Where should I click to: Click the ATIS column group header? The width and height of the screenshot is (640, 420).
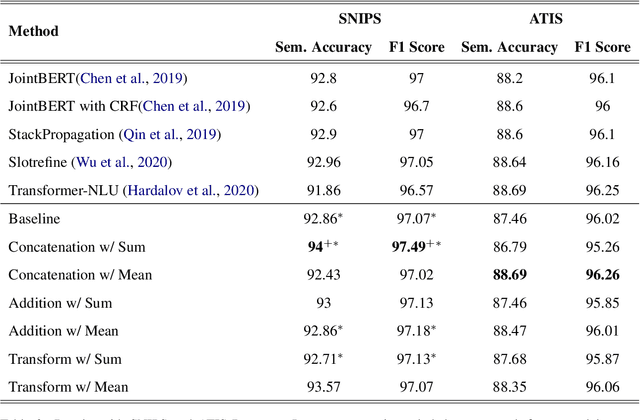tap(547, 18)
